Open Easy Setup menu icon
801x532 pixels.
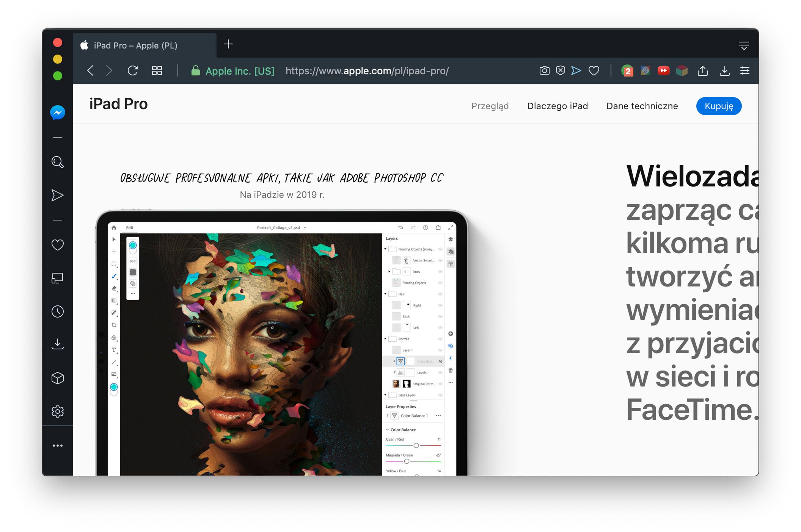pyautogui.click(x=744, y=70)
